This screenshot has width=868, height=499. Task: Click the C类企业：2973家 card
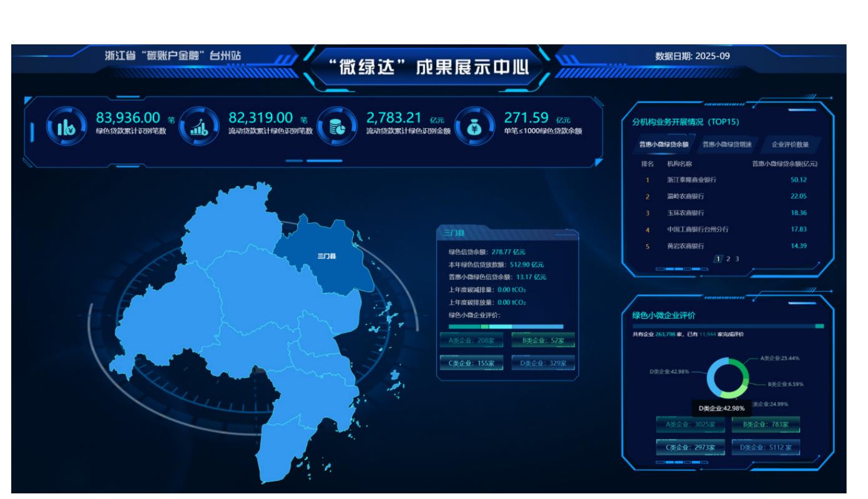(x=690, y=447)
